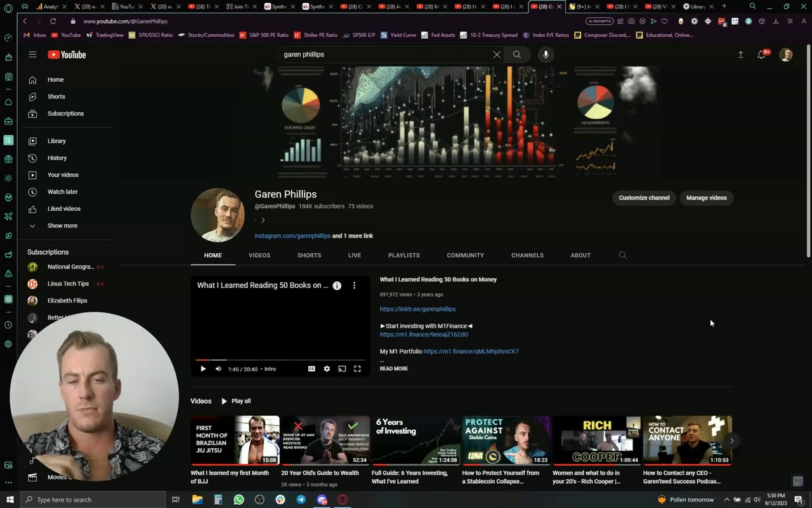Mute the featured video player
This screenshot has height=508, width=812.
[x=218, y=369]
